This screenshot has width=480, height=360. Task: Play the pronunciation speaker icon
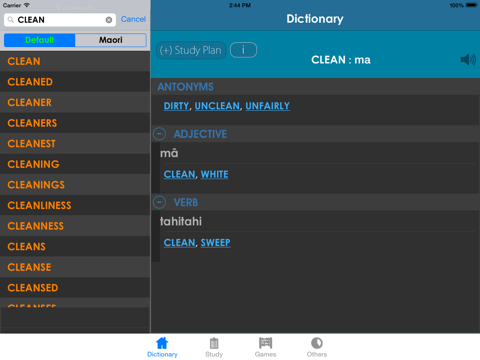pos(468,60)
